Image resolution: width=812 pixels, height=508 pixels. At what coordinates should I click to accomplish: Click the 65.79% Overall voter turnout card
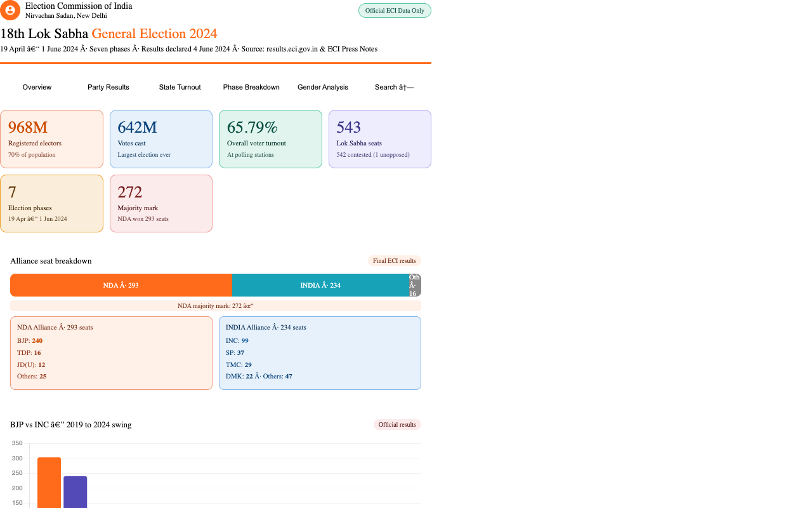(270, 139)
